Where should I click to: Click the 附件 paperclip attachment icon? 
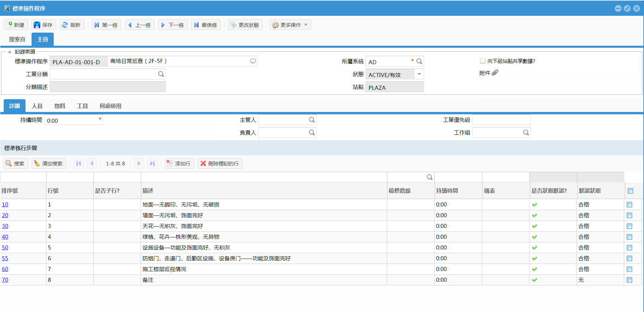495,73
